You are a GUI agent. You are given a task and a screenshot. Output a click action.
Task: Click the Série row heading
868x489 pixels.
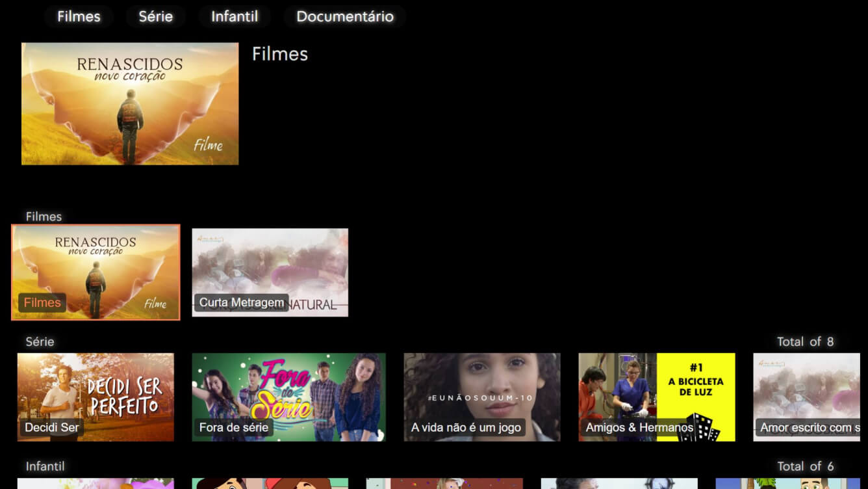click(40, 342)
